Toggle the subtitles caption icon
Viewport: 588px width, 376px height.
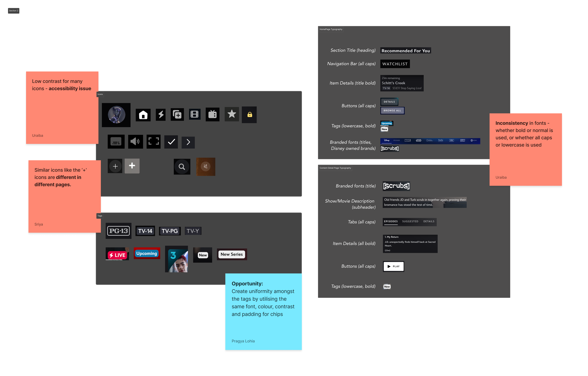[x=116, y=141]
